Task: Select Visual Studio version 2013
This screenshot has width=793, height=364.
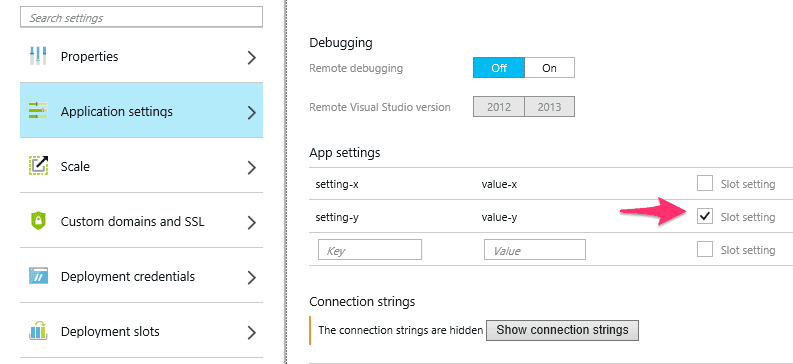Action: point(550,107)
